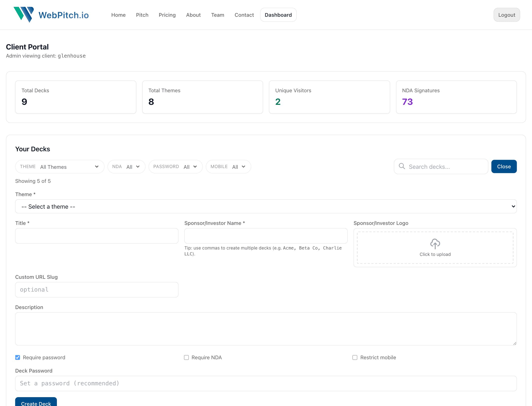Click the Custom URL Slug input field

coord(97,290)
